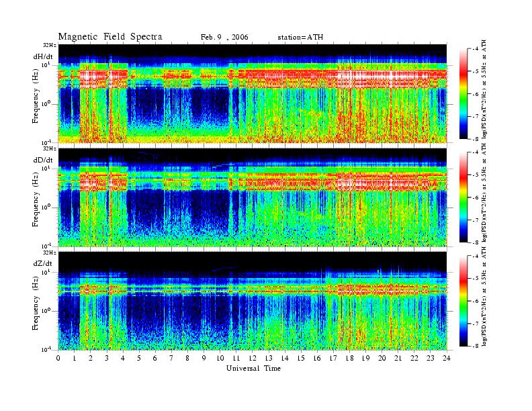Screen dimensions: 532x411
Task: Click the "0" tick on Universal Time axis
Action: 58,358
